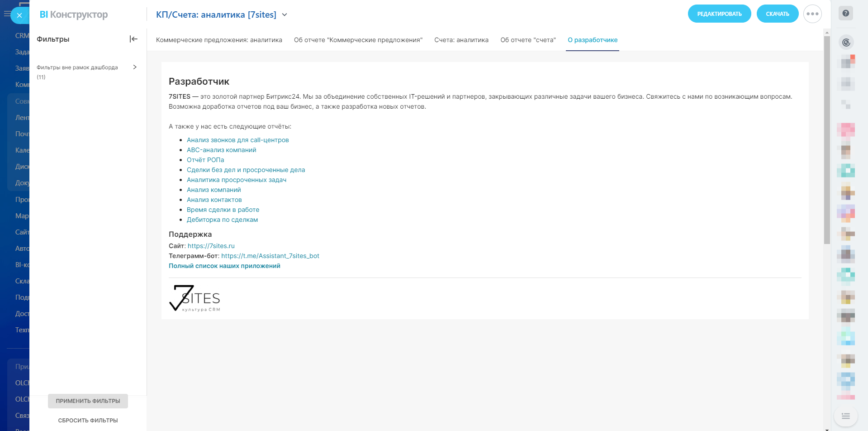The width and height of the screenshot is (868, 431).
Task: Reset filters with СБРОСИТЬ ФИЛЬТРЫ button
Action: (88, 421)
